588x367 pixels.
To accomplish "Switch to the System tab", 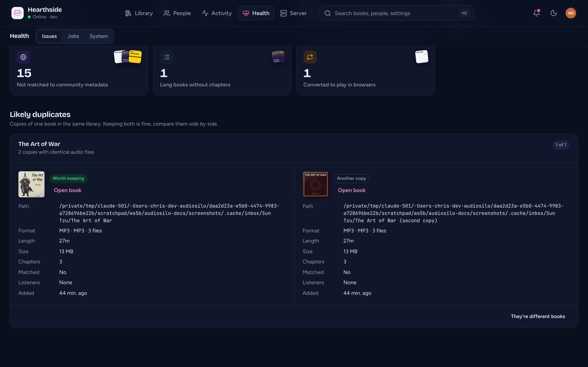I will (99, 36).
